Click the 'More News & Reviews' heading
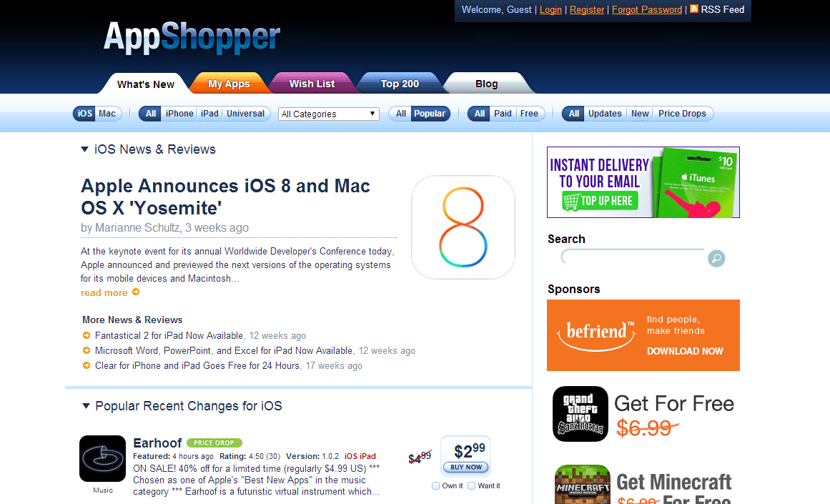This screenshot has height=504, width=830. (132, 320)
